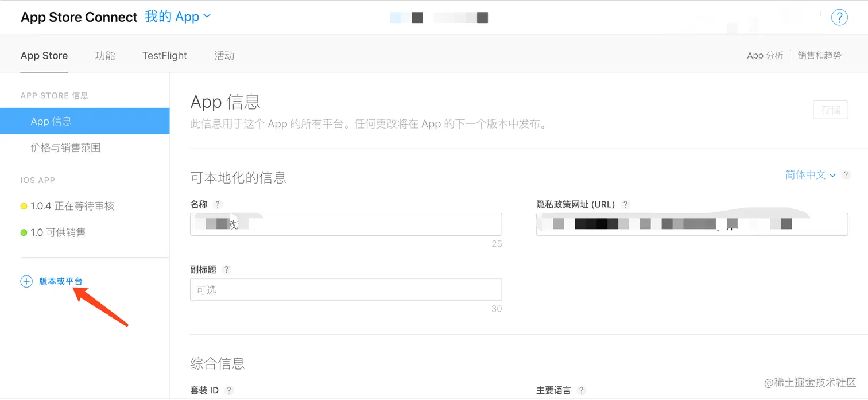The height and width of the screenshot is (400, 868).
Task: Click yellow status dot of version 1.0.4
Action: point(24,206)
